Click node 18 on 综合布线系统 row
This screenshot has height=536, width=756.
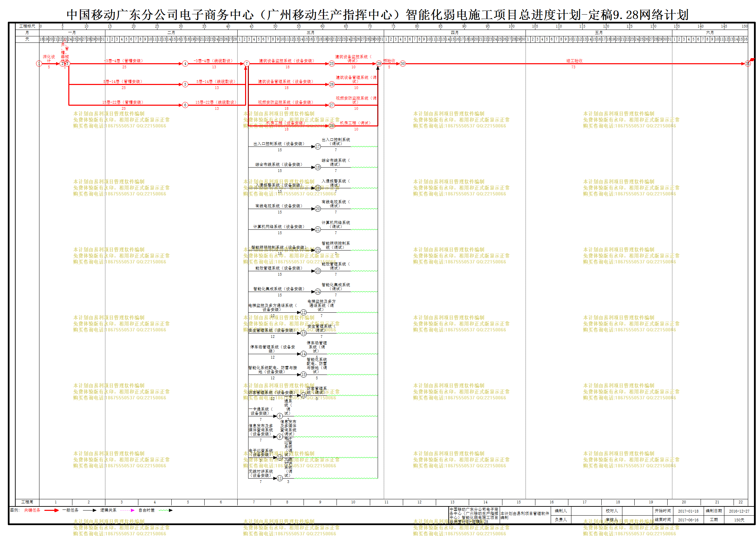tap(318, 167)
